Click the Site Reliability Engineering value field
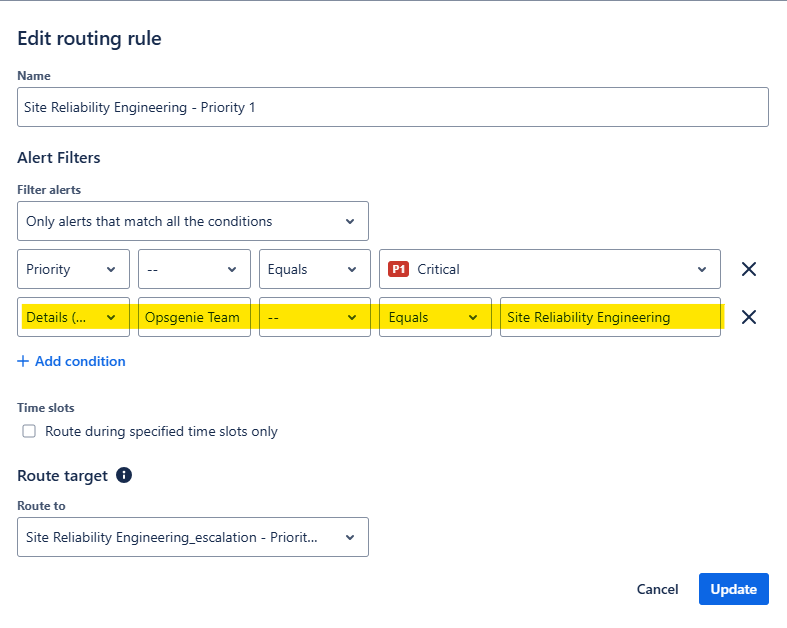 point(610,317)
